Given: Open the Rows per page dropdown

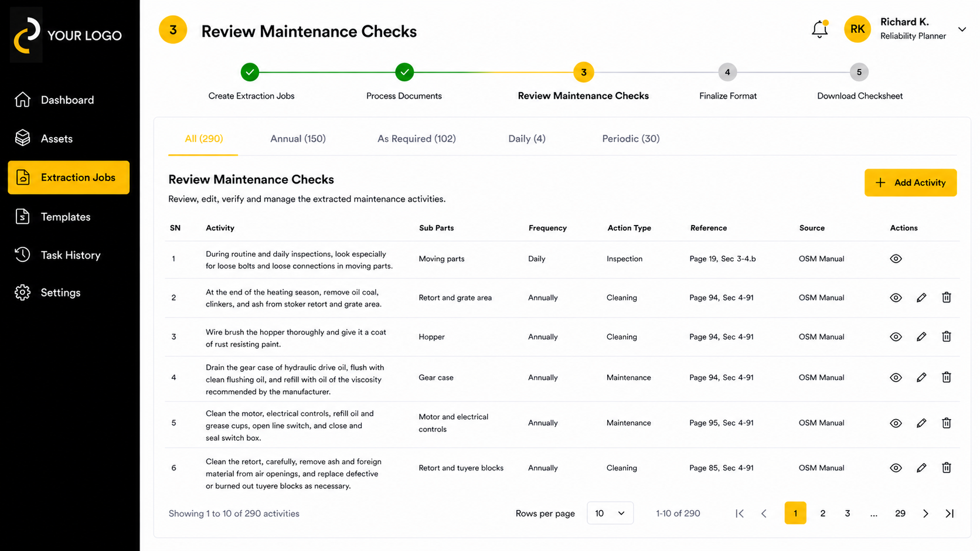Looking at the screenshot, I should pos(610,513).
